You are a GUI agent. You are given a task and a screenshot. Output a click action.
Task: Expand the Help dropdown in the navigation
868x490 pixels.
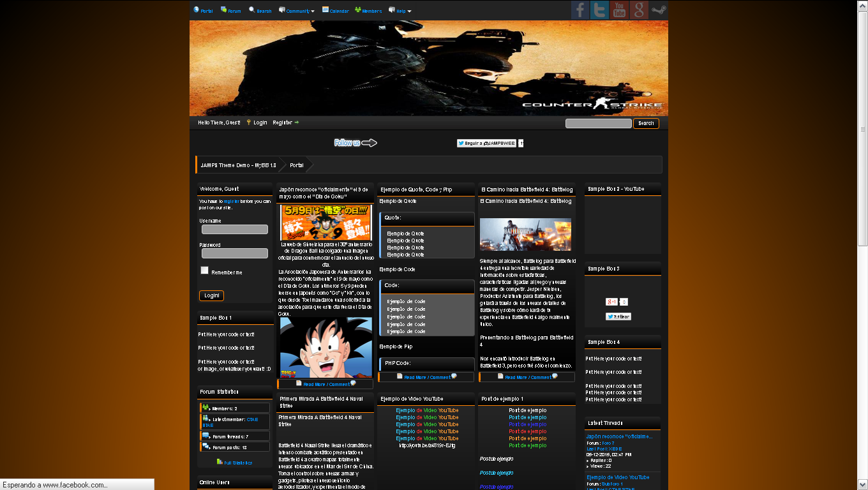point(400,11)
